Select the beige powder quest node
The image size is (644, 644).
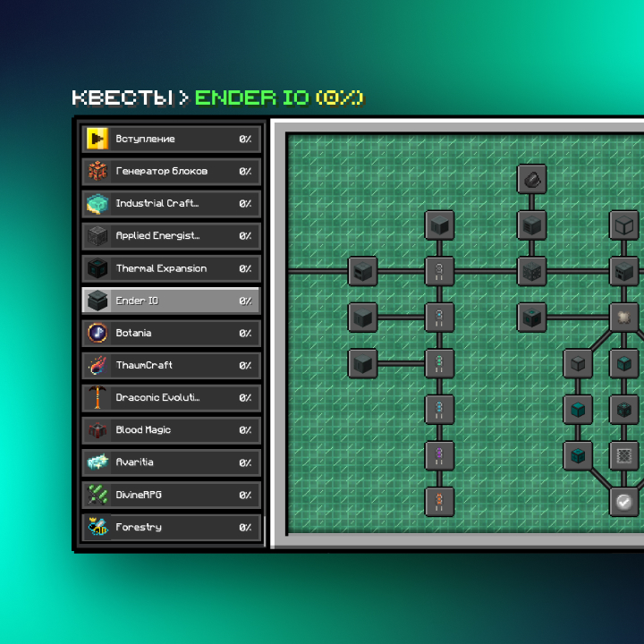[x=624, y=317]
